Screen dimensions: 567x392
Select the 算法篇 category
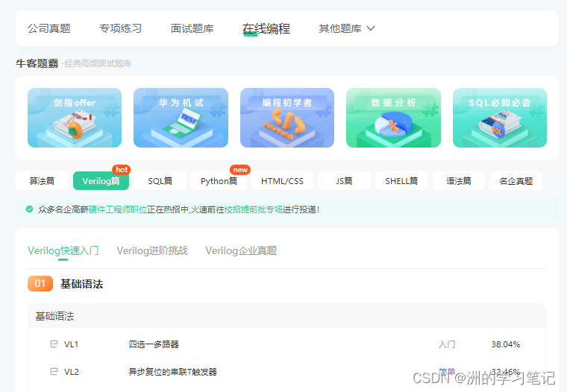click(x=42, y=180)
